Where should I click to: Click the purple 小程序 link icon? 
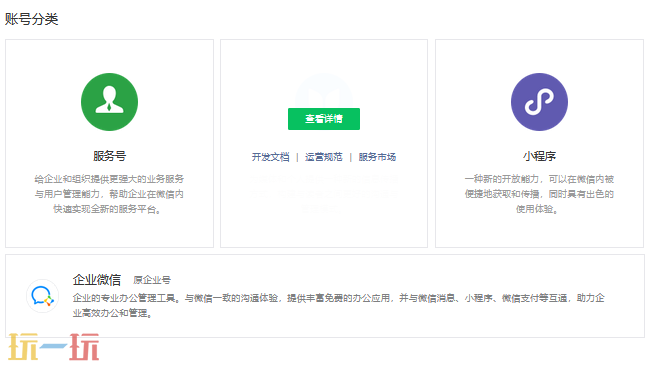point(539,102)
